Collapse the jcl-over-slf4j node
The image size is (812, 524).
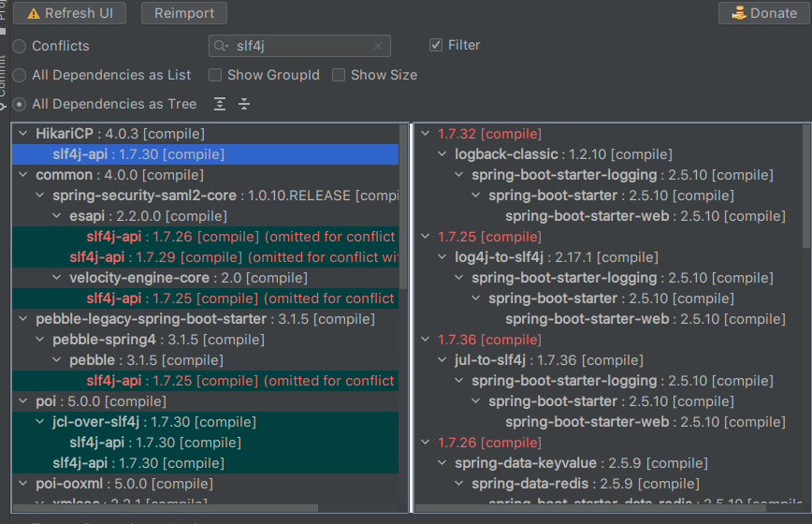(x=40, y=422)
